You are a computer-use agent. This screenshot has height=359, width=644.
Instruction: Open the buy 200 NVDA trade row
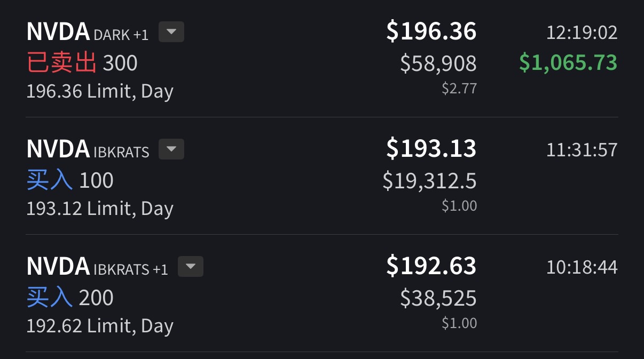pyautogui.click(x=322, y=293)
